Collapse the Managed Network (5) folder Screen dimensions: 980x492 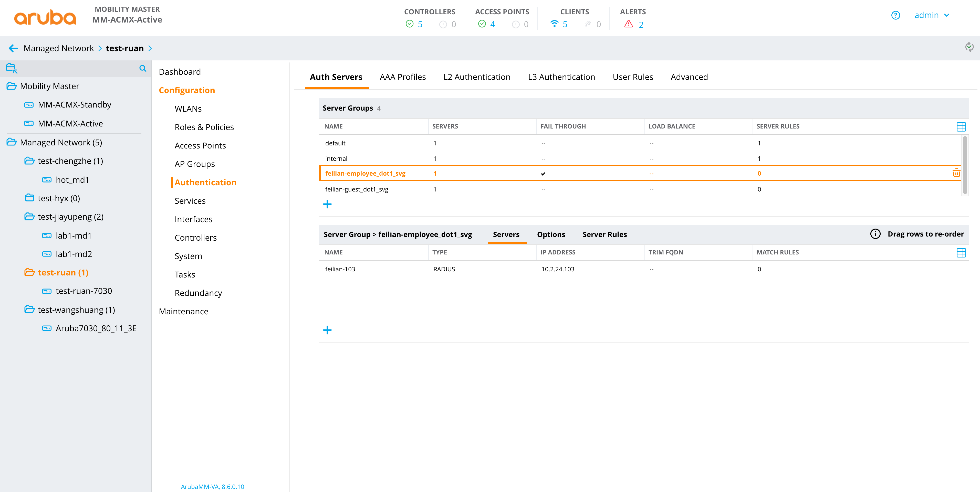pyautogui.click(x=12, y=142)
